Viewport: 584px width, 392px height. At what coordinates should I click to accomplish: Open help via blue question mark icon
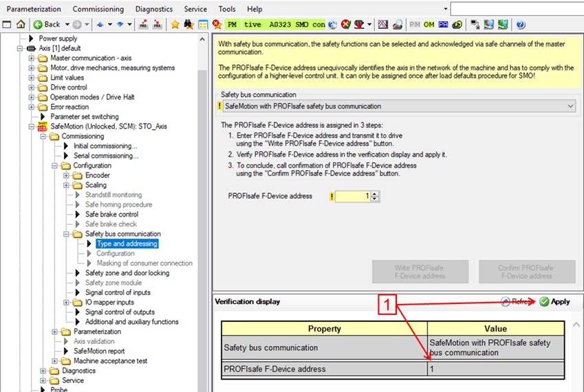521,25
